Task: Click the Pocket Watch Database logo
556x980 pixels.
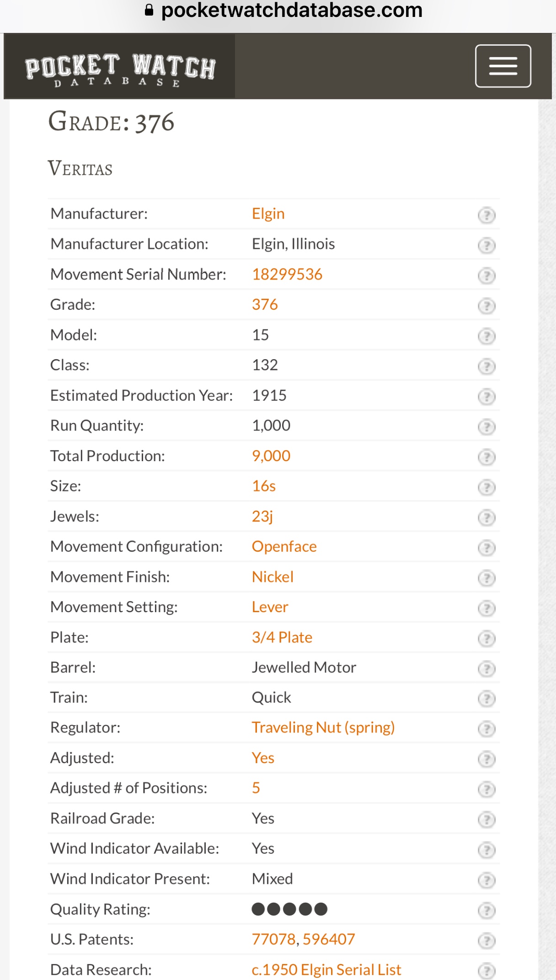Action: (120, 69)
